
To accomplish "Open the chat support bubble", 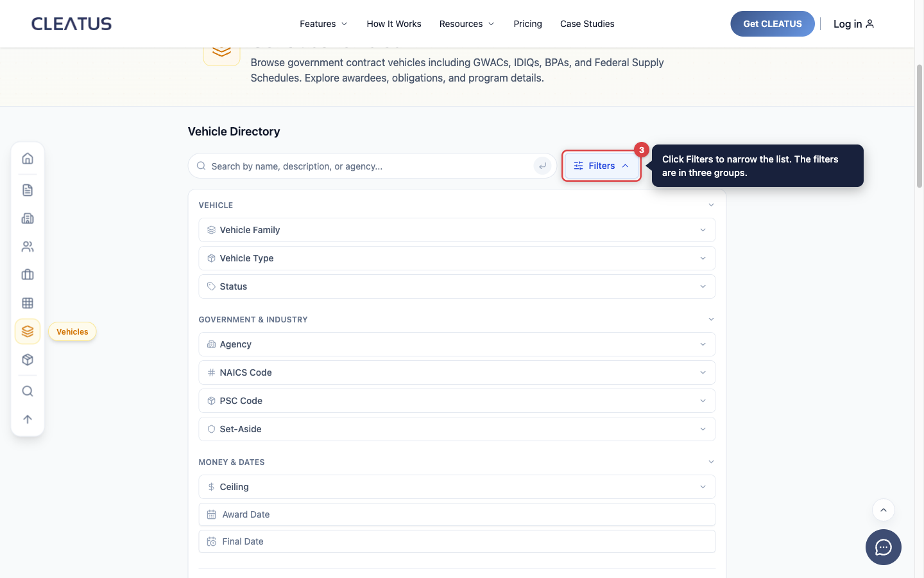I will pos(884,547).
